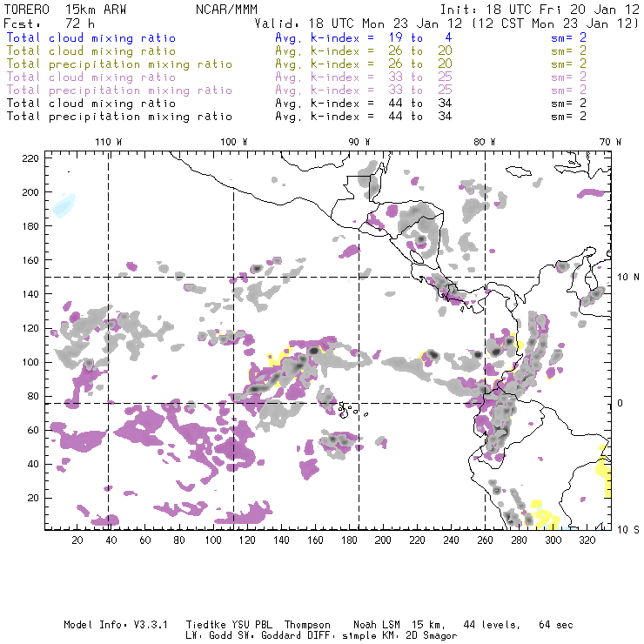Click the "140" tick on the vertical axis
This screenshot has height=644, width=644.
pyautogui.click(x=30, y=294)
